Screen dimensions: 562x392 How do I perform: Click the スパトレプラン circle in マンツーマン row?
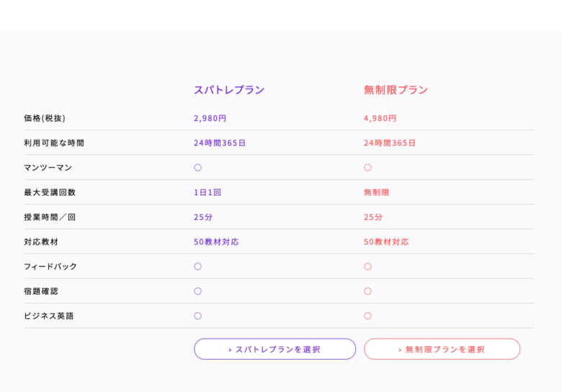[197, 167]
